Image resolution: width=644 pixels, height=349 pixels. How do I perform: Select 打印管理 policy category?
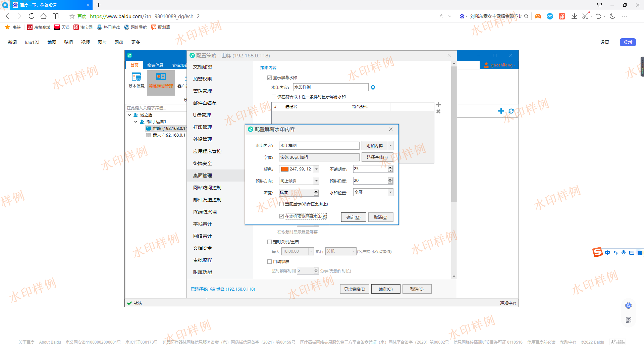[203, 127]
